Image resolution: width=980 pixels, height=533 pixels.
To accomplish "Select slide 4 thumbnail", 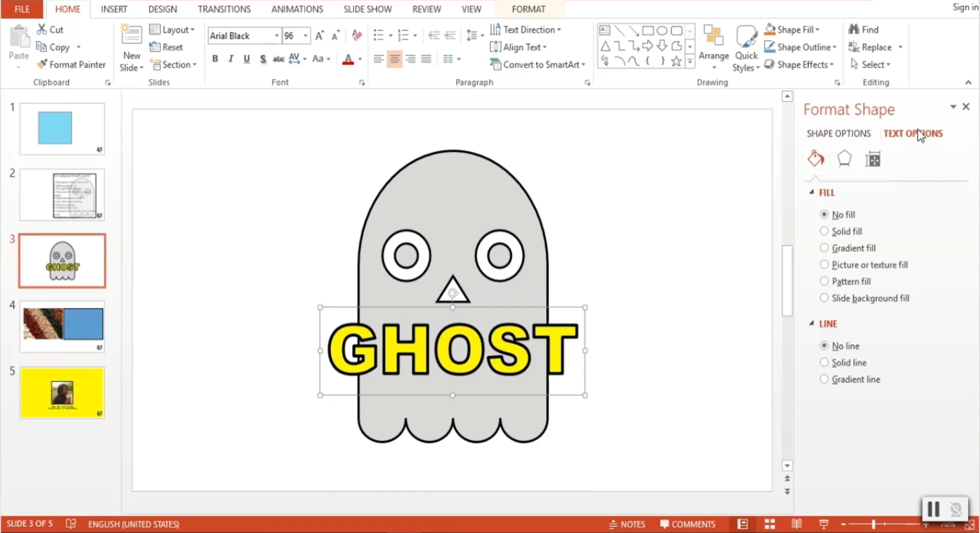I will pos(62,326).
